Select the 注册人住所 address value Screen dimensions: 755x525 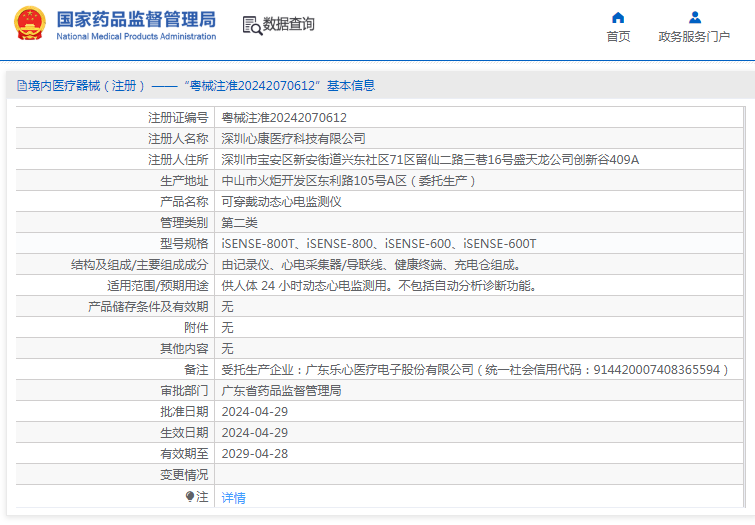(x=430, y=159)
